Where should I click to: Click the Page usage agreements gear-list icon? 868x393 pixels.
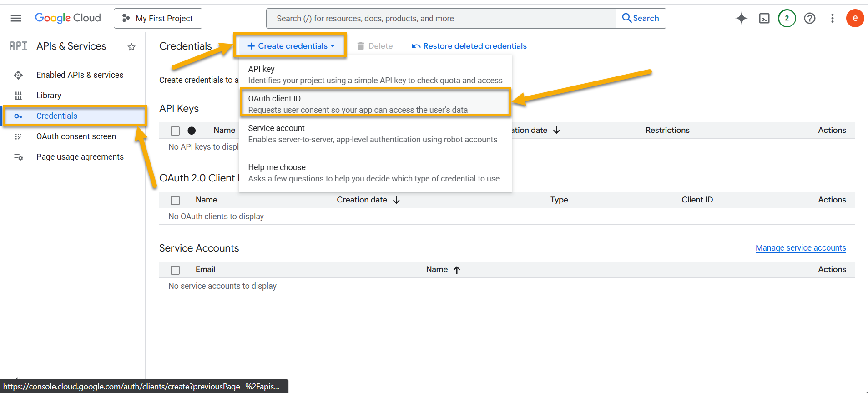pos(18,157)
